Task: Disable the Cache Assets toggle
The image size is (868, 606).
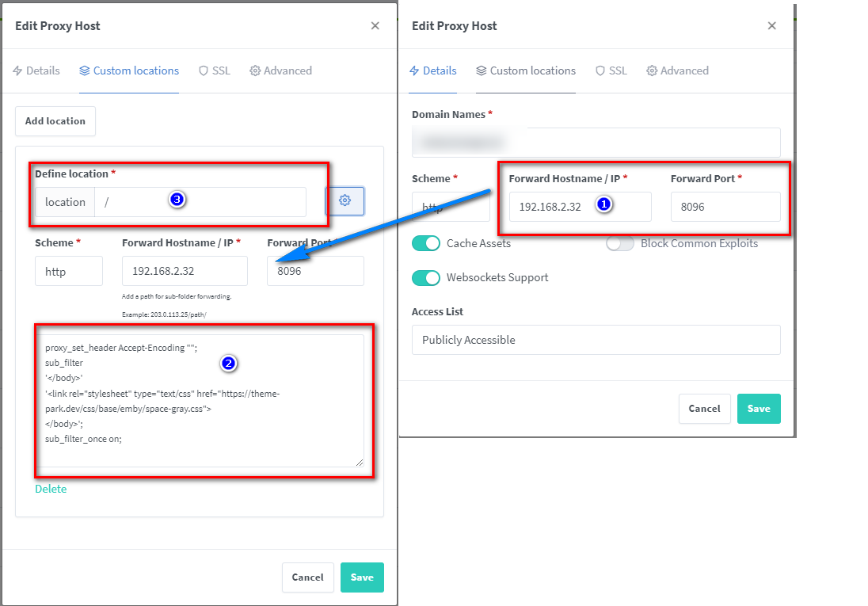Action: tap(426, 243)
